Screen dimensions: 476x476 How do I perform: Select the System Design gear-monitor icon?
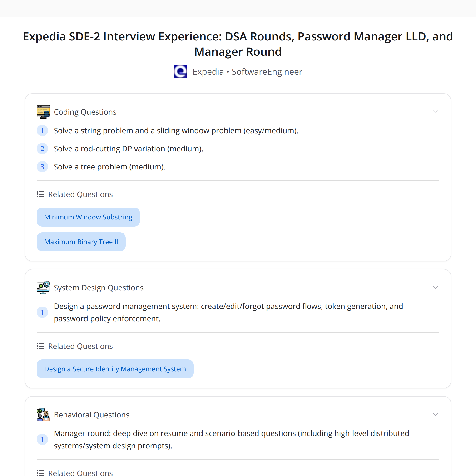coord(43,287)
